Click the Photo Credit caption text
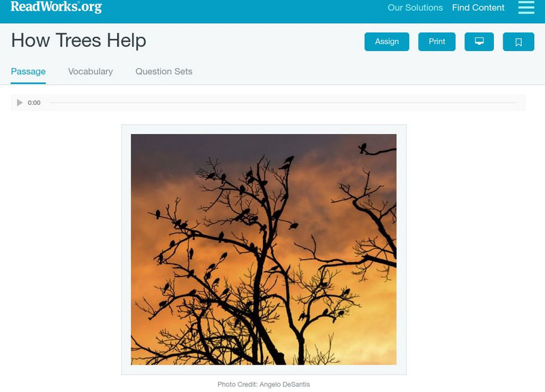 264,385
